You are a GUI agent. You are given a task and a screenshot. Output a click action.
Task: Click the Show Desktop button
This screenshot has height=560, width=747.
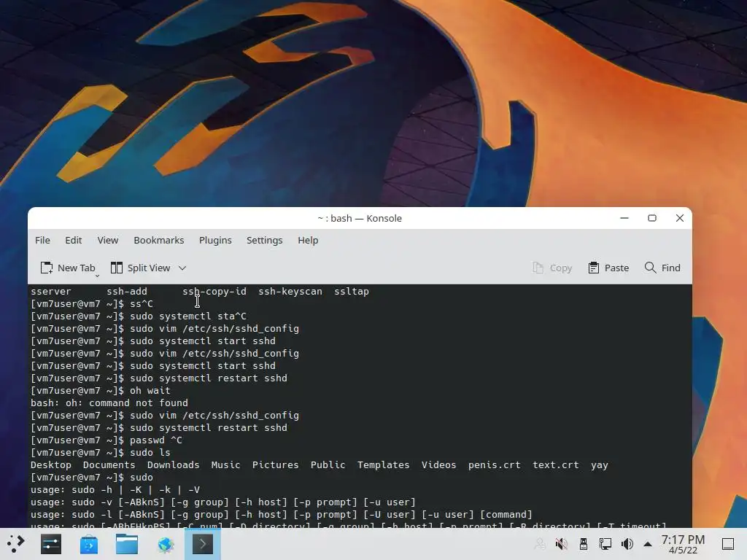click(x=728, y=544)
